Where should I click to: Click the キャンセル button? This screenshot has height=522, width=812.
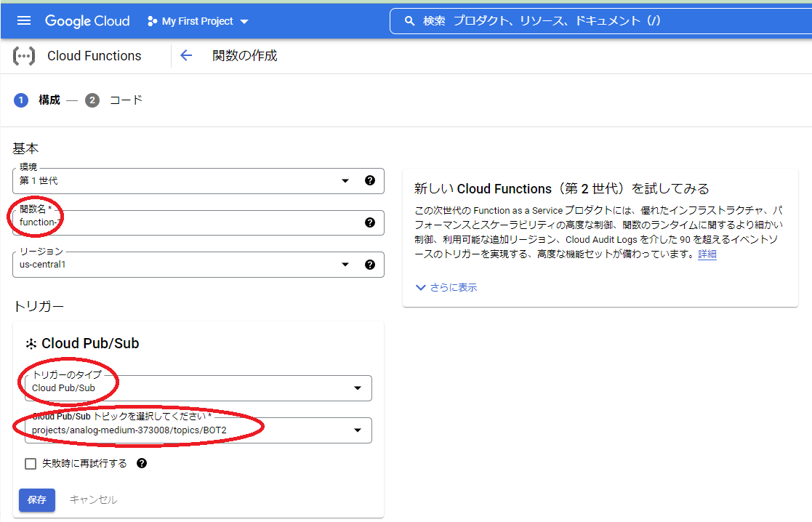(93, 499)
